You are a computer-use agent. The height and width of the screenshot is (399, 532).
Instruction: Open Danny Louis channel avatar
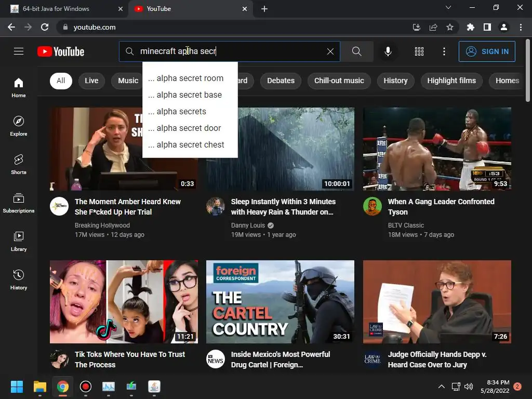coord(216,206)
